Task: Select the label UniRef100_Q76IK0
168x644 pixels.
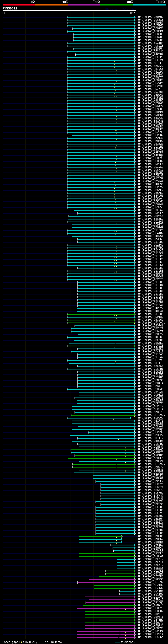Action: click(151, 545)
